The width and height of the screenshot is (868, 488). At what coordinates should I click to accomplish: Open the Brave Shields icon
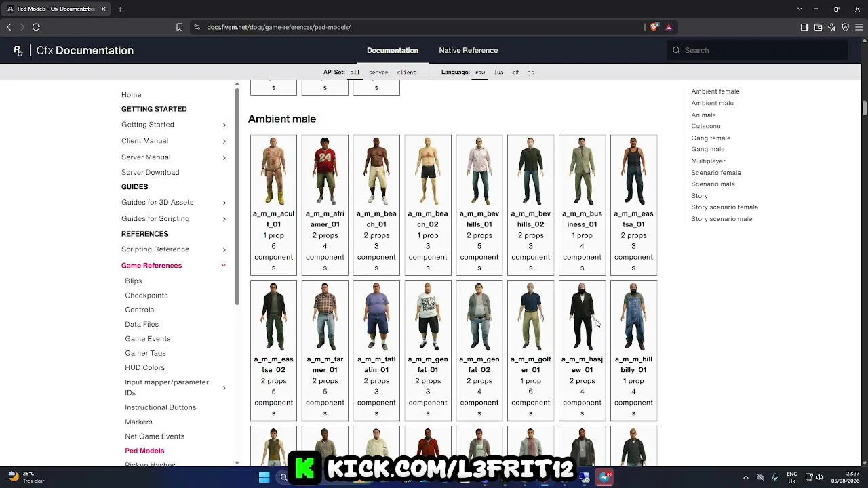(654, 27)
